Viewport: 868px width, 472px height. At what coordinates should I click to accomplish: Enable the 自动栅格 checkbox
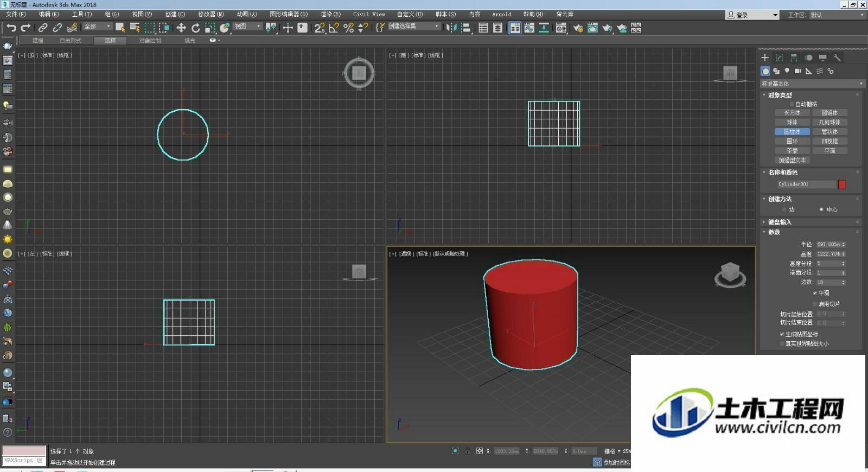tap(792, 104)
